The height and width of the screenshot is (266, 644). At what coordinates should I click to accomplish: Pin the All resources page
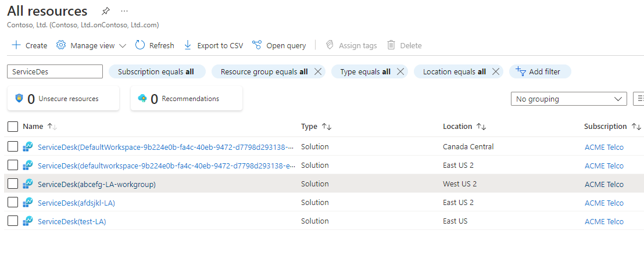[106, 11]
